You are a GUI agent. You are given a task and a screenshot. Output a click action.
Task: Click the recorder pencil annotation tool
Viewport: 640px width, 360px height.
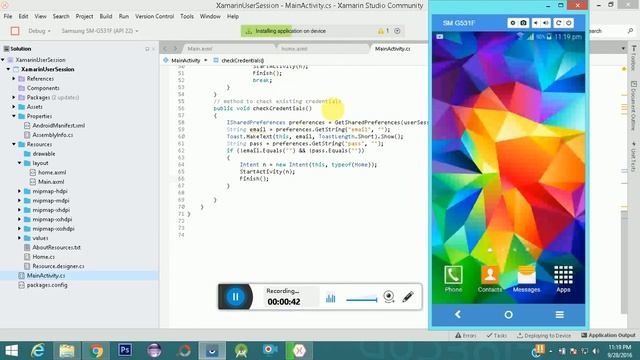coord(408,297)
